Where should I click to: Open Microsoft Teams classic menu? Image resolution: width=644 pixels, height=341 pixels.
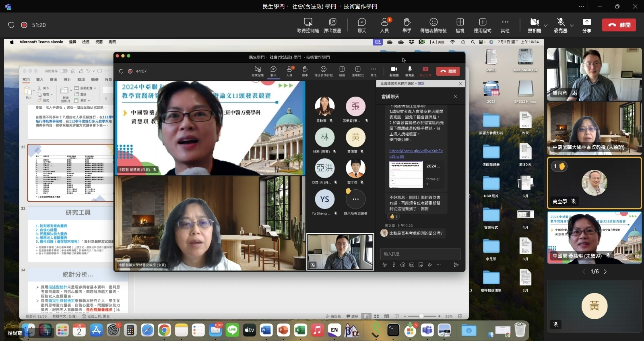click(x=41, y=42)
